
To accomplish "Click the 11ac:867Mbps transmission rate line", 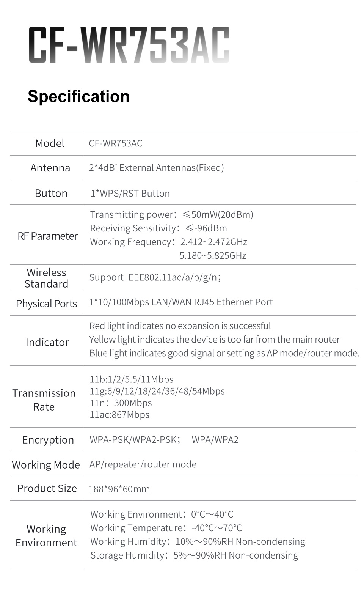I will [x=119, y=415].
